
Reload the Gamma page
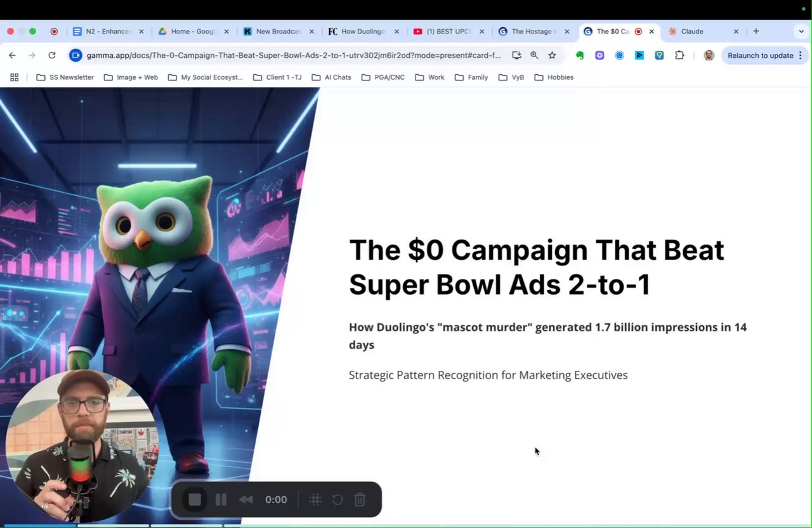click(52, 55)
